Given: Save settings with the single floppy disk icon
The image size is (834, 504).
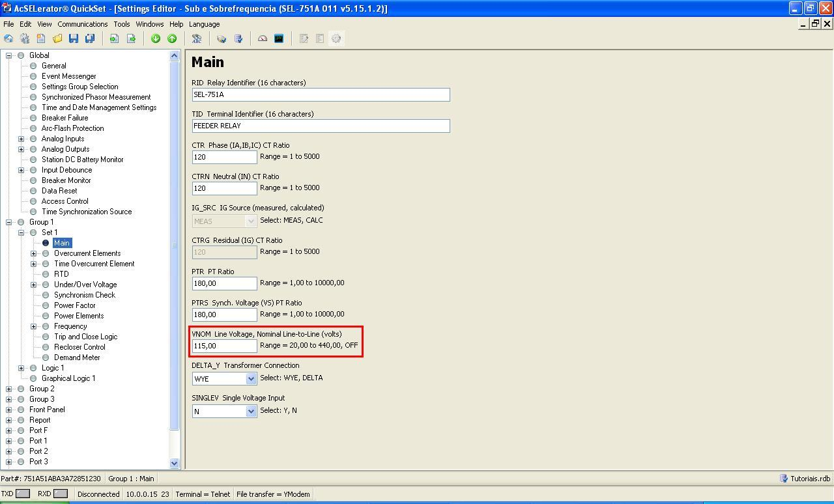Looking at the screenshot, I should 74,38.
